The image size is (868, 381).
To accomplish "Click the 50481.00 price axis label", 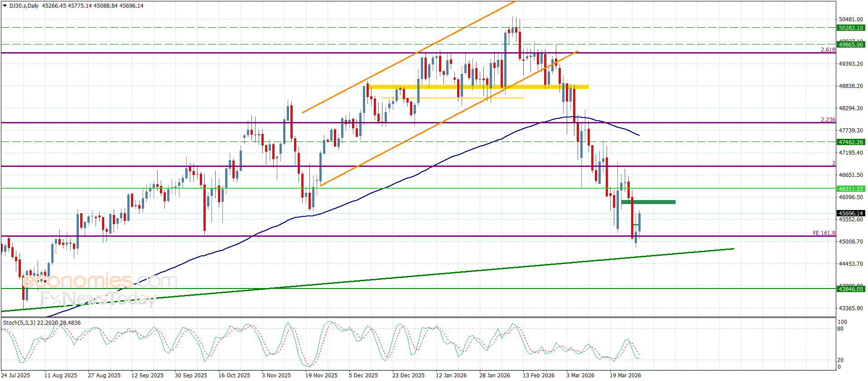I will [x=851, y=20].
